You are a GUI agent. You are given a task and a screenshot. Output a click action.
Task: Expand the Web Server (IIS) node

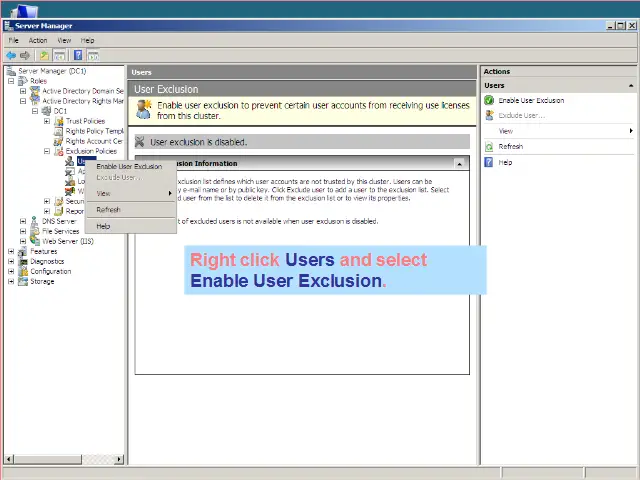23,241
